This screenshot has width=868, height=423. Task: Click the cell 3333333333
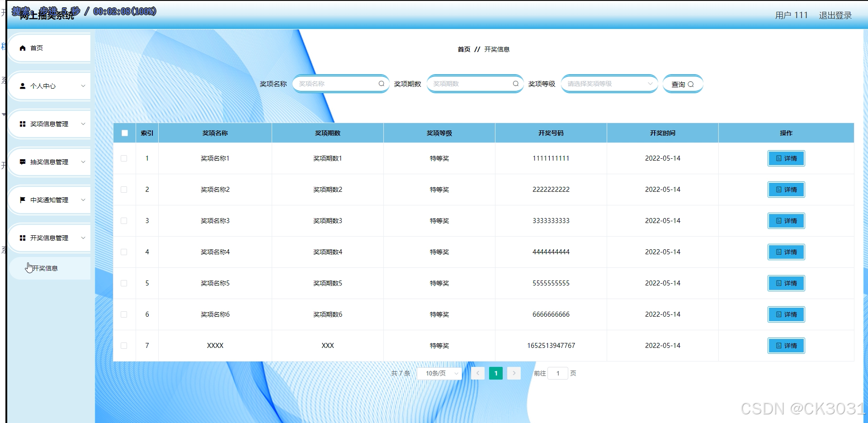(x=551, y=221)
